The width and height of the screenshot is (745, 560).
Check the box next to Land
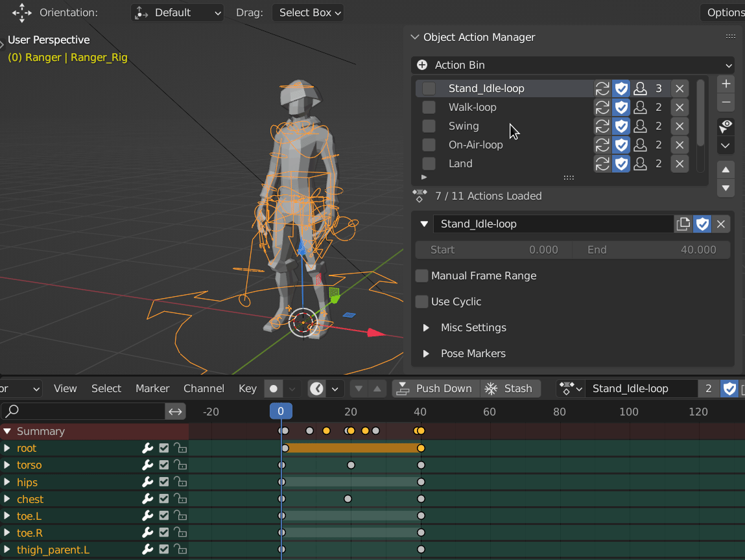pos(429,164)
